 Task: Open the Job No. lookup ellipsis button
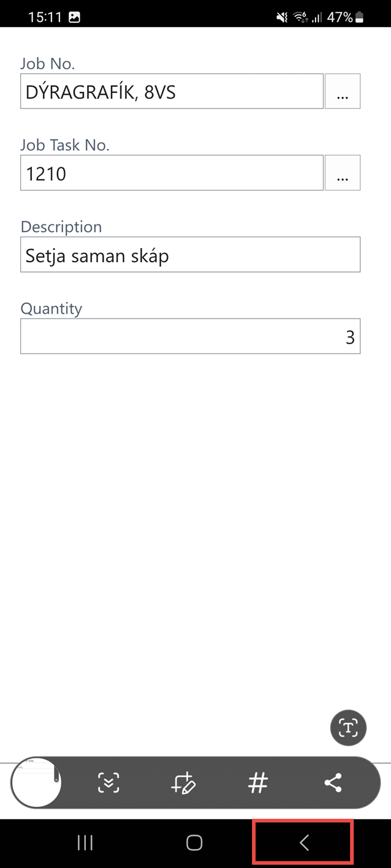pyautogui.click(x=343, y=92)
